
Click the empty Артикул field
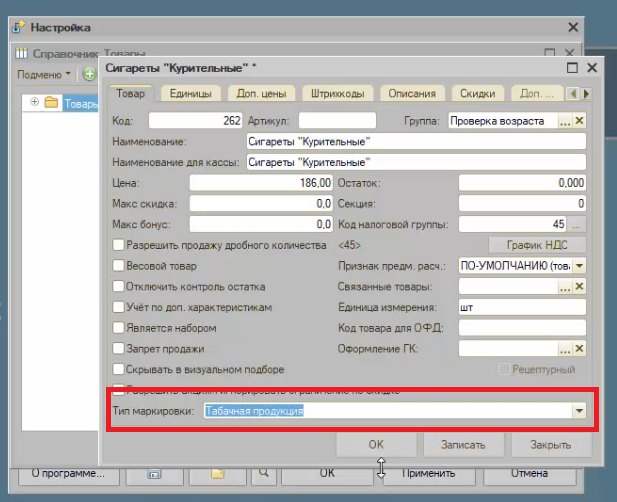[337, 120]
